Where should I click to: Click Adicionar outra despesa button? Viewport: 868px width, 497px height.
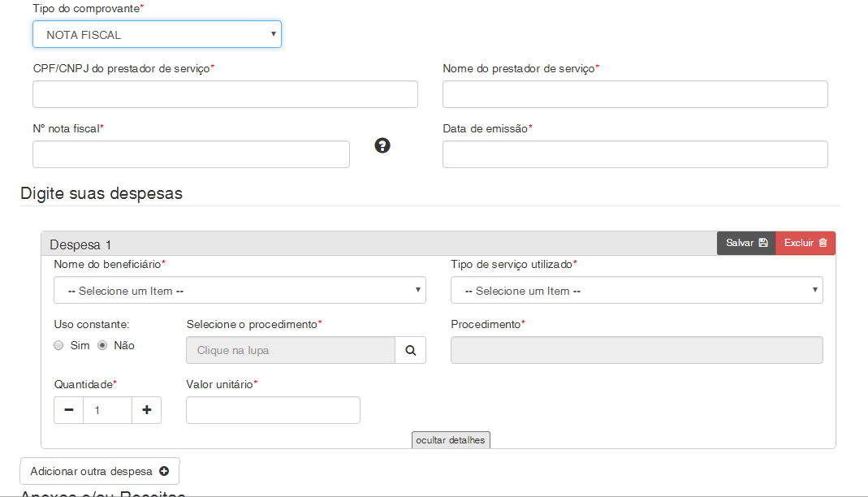(x=99, y=471)
